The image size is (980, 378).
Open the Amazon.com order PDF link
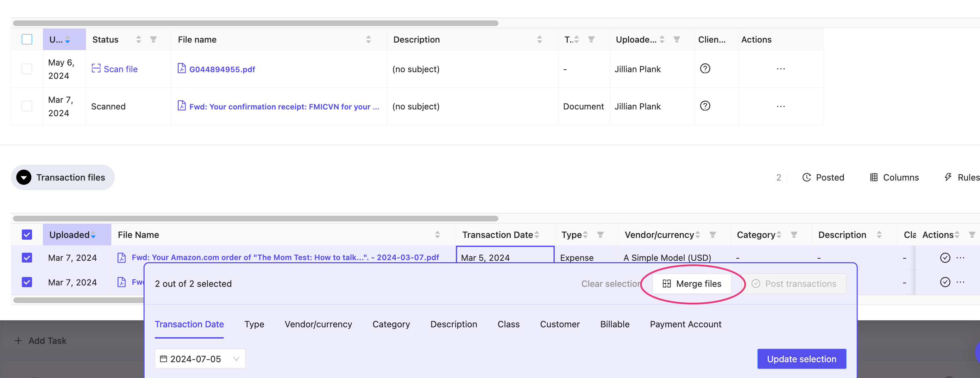[x=285, y=257]
